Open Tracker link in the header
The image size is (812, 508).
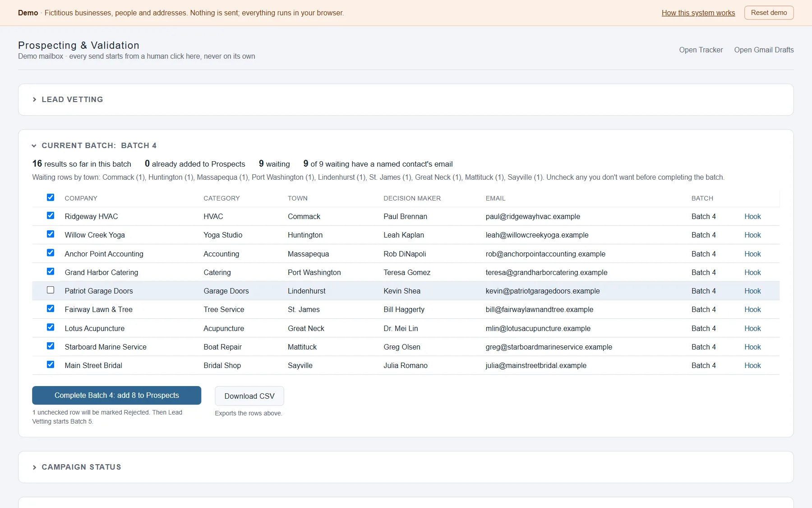(701, 50)
